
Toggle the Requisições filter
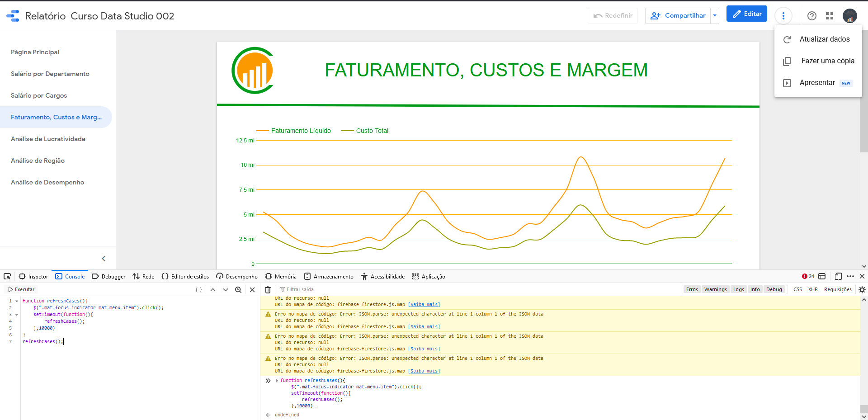point(838,289)
